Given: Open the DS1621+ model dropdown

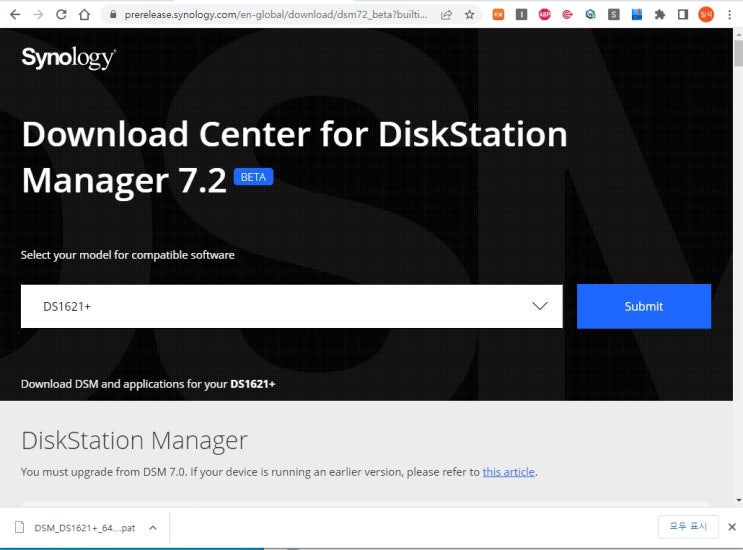Looking at the screenshot, I should tap(291, 306).
